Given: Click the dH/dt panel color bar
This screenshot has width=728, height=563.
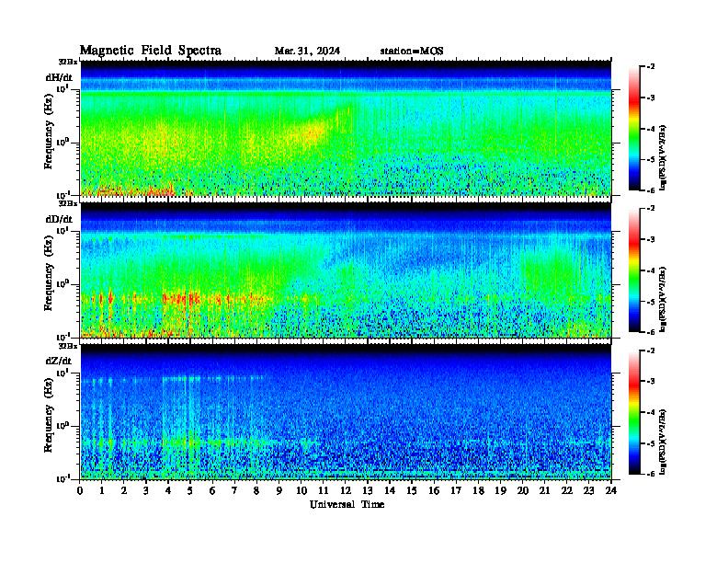Looking at the screenshot, I should click(x=634, y=129).
